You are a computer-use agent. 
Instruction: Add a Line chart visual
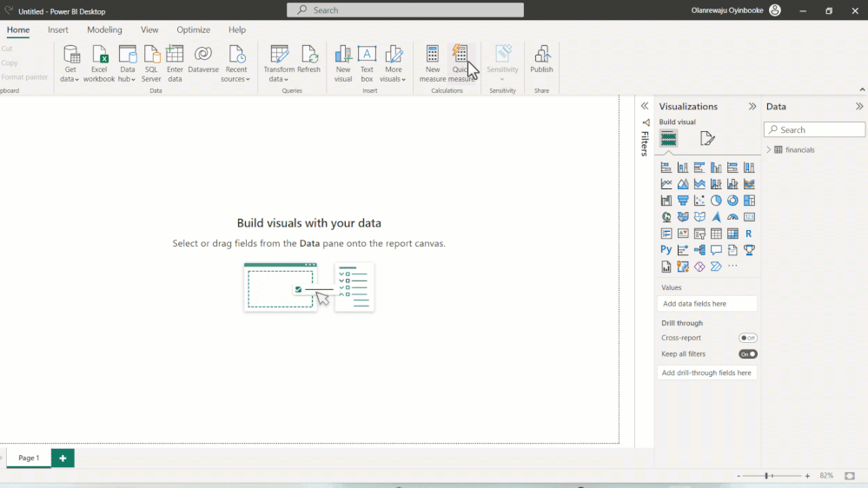pyautogui.click(x=666, y=184)
